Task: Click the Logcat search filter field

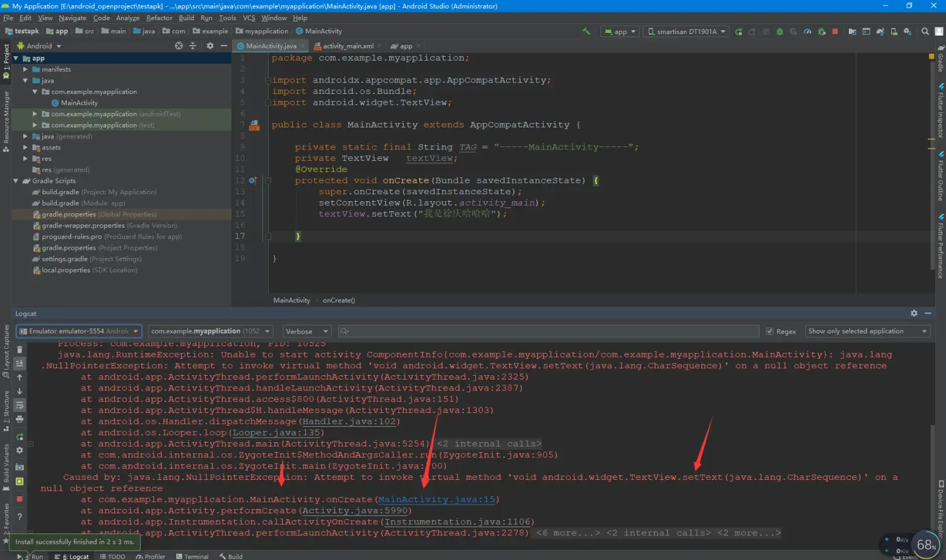Action: point(549,331)
